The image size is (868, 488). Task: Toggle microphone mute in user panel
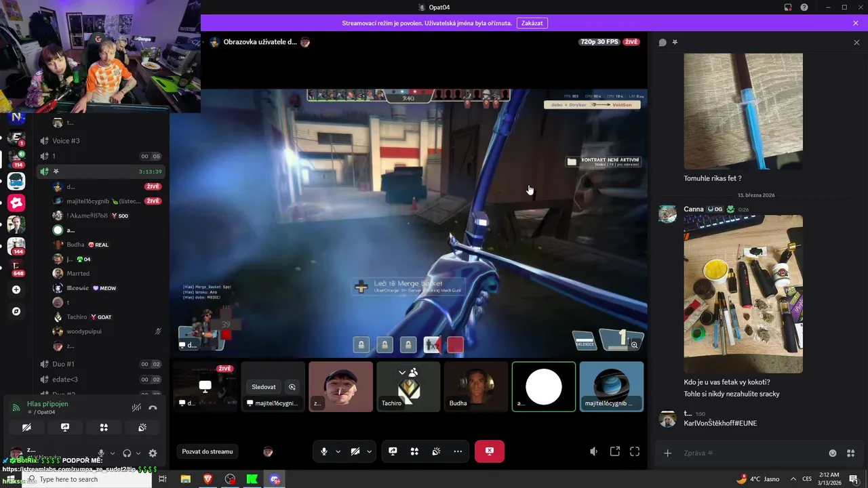pyautogui.click(x=101, y=453)
